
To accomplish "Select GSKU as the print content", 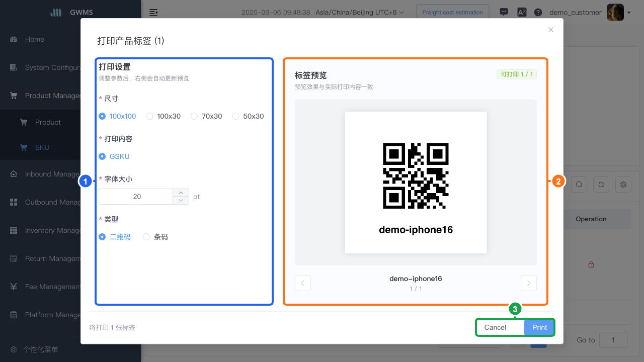I will click(x=114, y=156).
